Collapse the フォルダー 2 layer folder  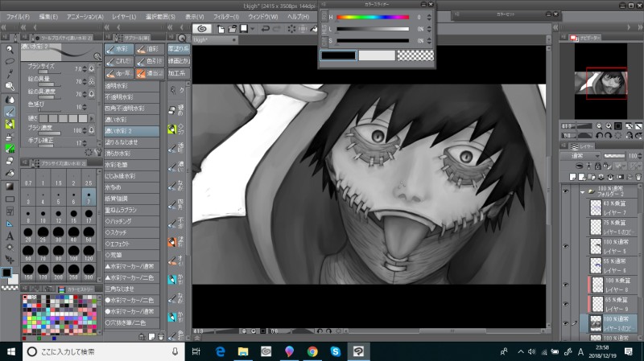[582, 192]
